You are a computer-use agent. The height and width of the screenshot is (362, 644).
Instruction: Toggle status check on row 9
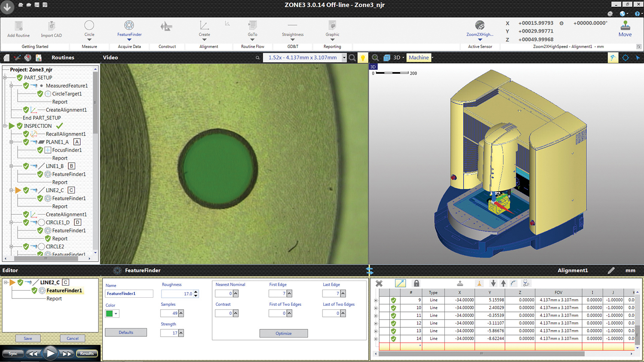pos(393,300)
